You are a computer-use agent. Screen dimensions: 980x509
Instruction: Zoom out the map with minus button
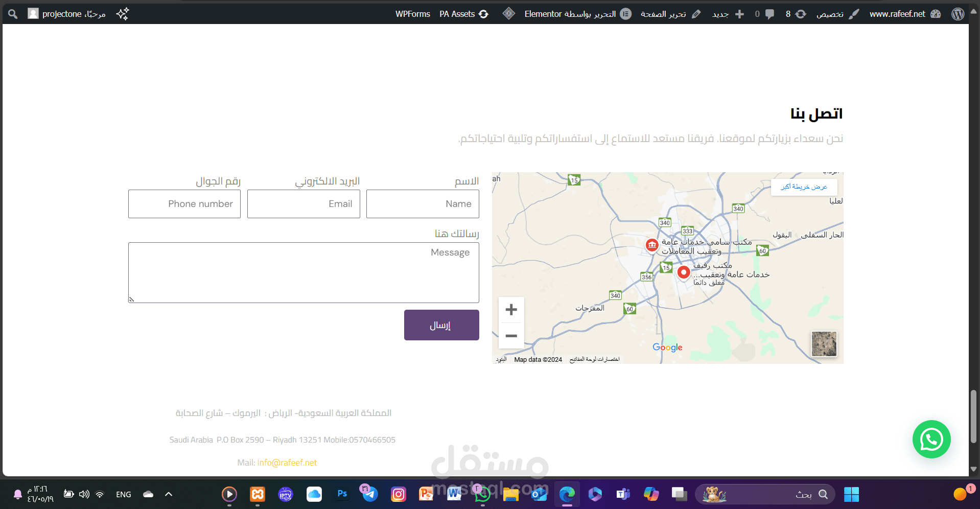(511, 336)
